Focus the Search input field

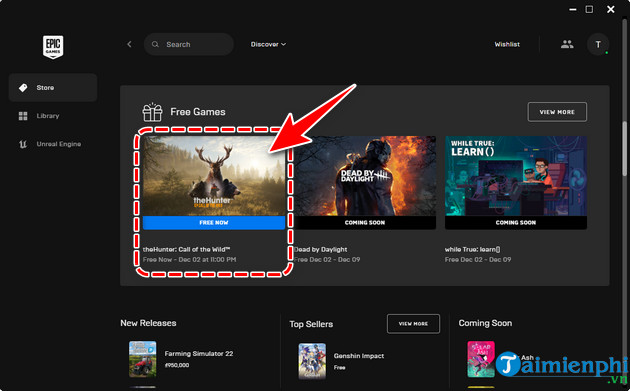[x=189, y=44]
